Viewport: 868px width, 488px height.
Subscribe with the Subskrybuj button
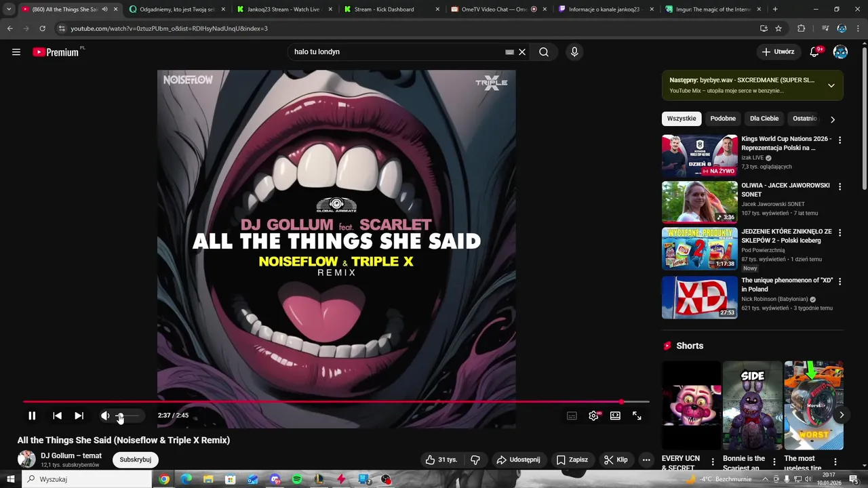[x=136, y=460]
